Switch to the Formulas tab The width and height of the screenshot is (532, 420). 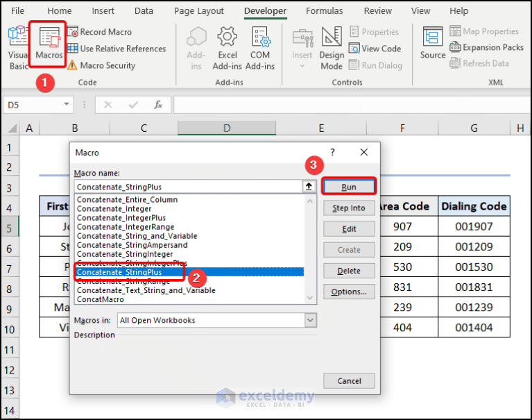[x=325, y=11]
